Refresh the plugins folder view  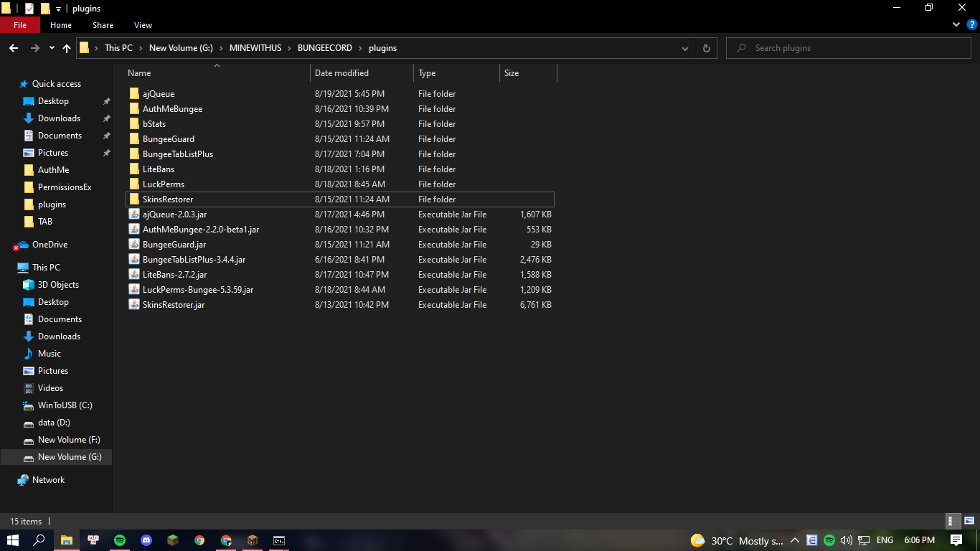706,48
